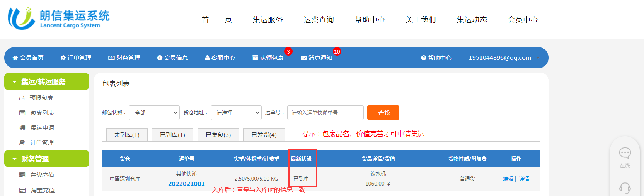
Task: Click the home icon for 会员首页
Action: (x=15, y=58)
